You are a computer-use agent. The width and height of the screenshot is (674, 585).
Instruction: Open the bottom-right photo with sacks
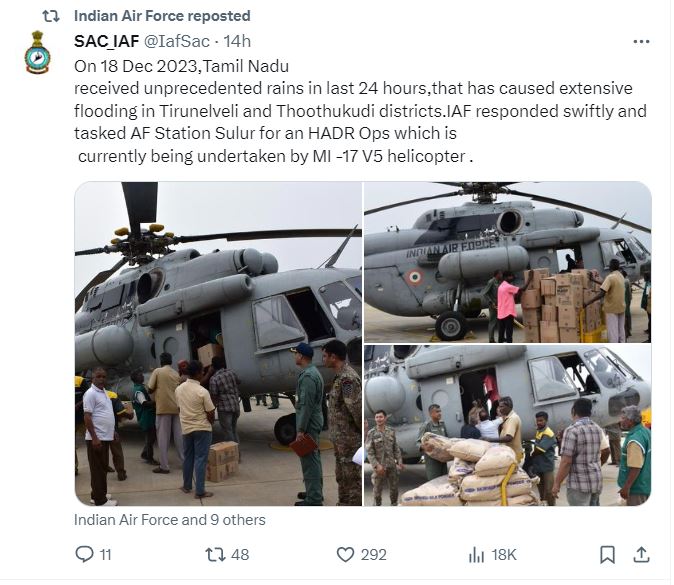coord(507,426)
